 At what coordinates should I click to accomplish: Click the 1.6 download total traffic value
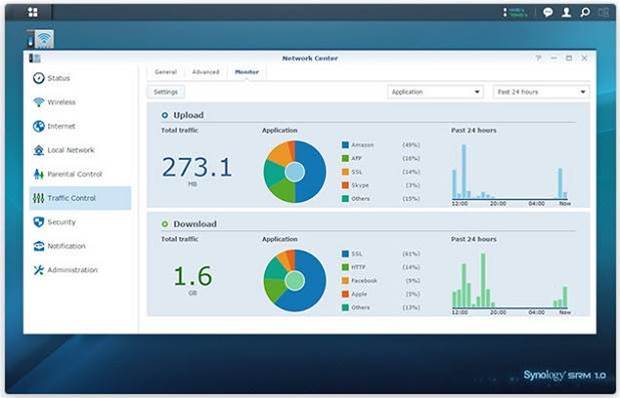tap(193, 276)
